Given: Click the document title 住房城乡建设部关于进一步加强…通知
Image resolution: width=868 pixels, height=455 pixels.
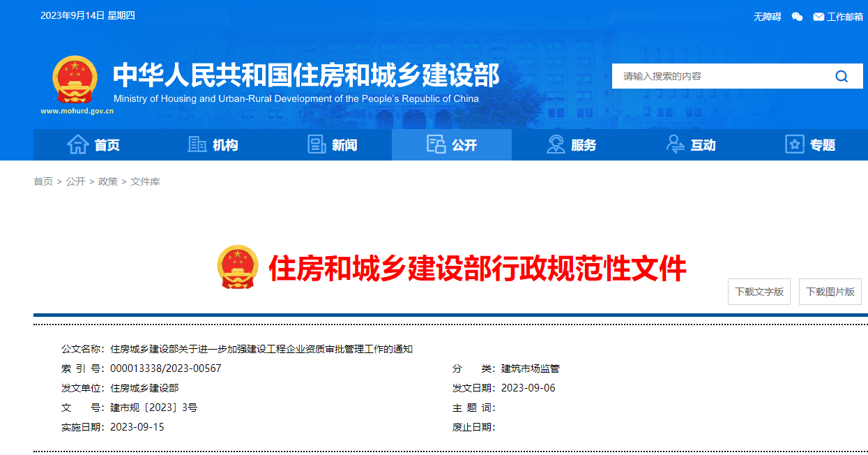Looking at the screenshot, I should [261, 349].
